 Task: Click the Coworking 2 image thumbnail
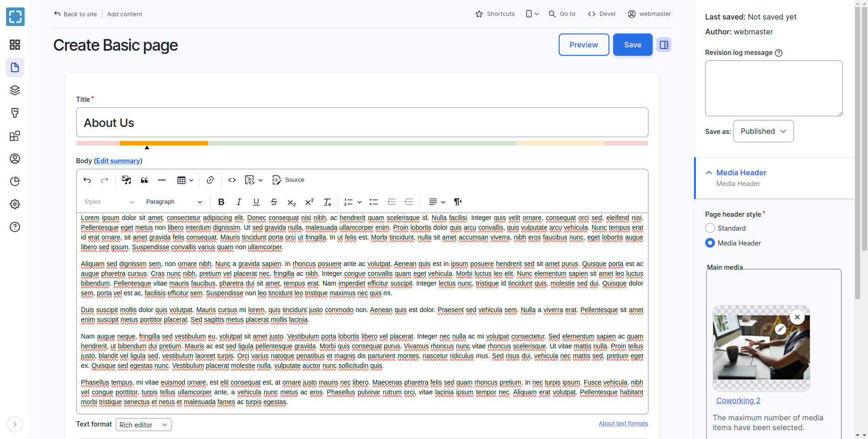(x=761, y=348)
